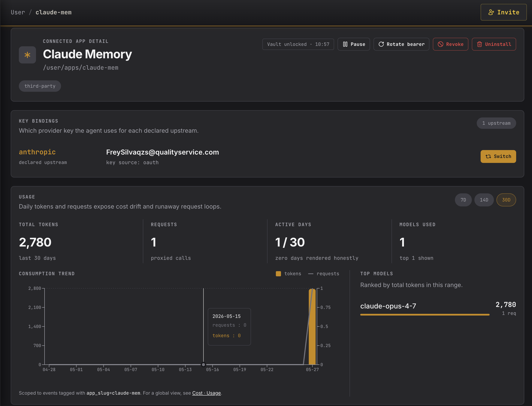
Task: Click the 2026-05-15 tooltip date
Action: [x=227, y=316]
